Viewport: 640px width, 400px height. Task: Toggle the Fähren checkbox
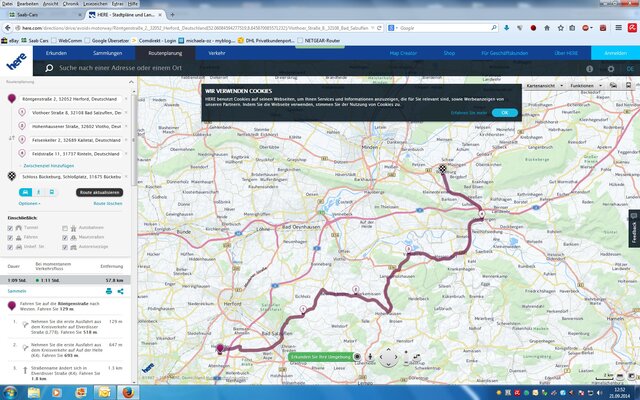[10, 238]
